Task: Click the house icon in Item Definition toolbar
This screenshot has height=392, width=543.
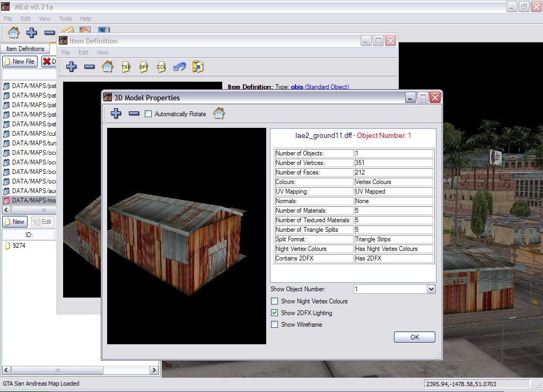Action: (108, 66)
